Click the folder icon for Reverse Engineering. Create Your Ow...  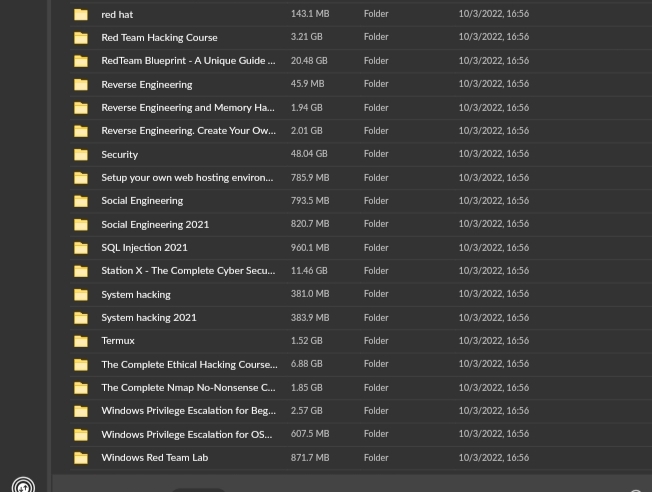coord(81,131)
